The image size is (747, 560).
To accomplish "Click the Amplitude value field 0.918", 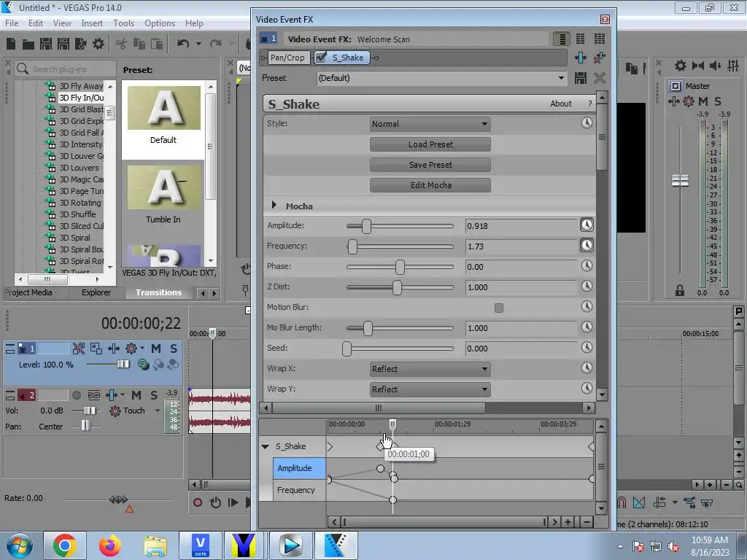I will click(521, 226).
